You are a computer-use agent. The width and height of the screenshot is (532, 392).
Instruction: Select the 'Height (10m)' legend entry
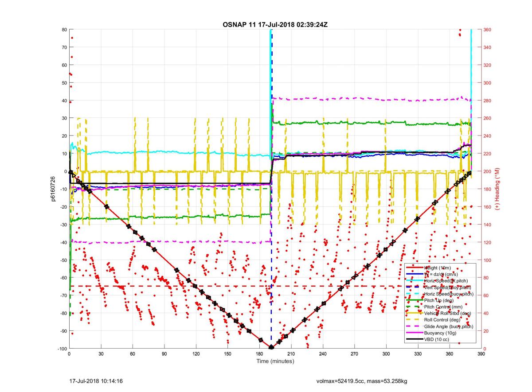438,268
